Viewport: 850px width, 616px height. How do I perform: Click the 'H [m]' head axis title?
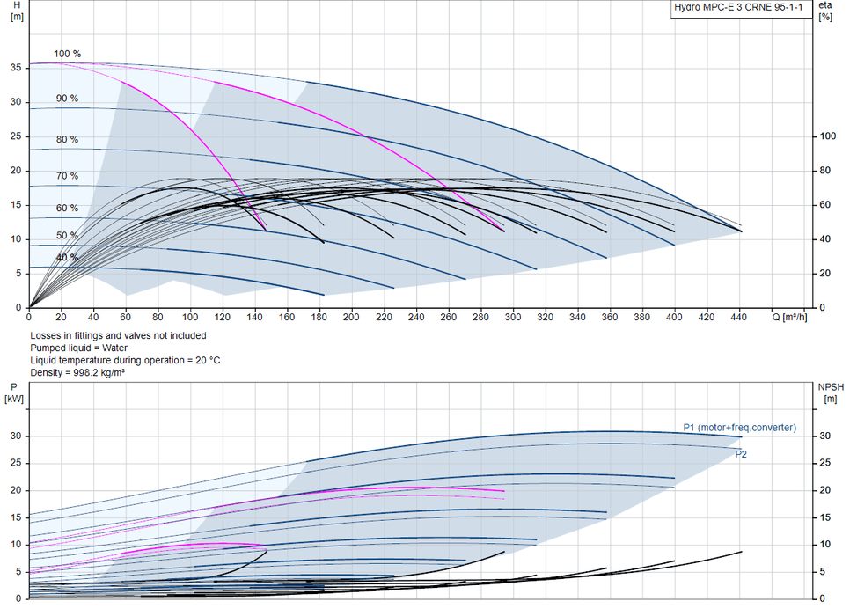[x=17, y=11]
